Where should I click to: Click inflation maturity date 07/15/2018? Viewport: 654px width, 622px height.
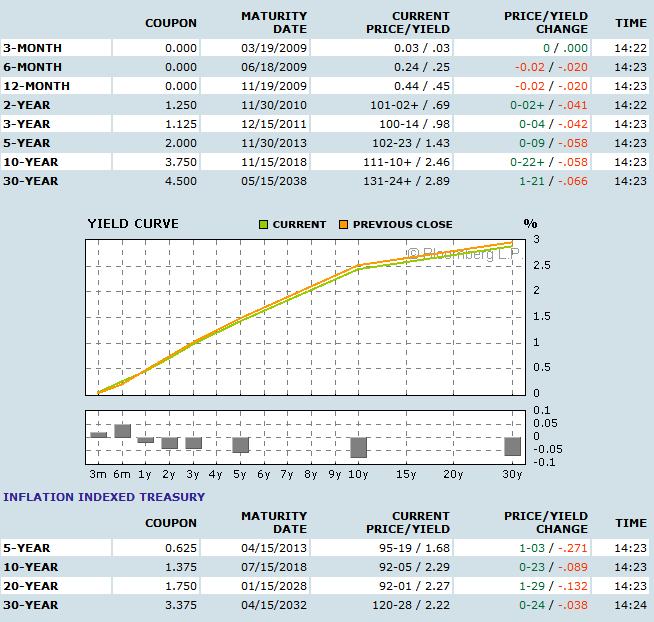(274, 567)
